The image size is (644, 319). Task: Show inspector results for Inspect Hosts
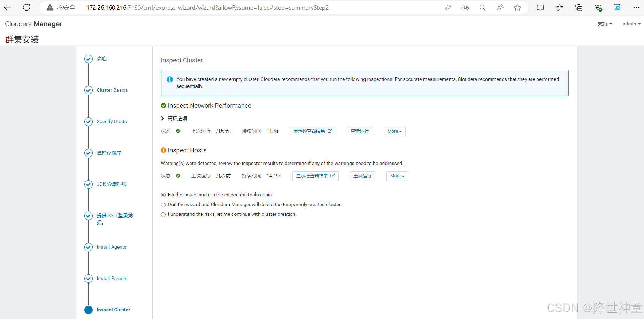[x=315, y=176]
